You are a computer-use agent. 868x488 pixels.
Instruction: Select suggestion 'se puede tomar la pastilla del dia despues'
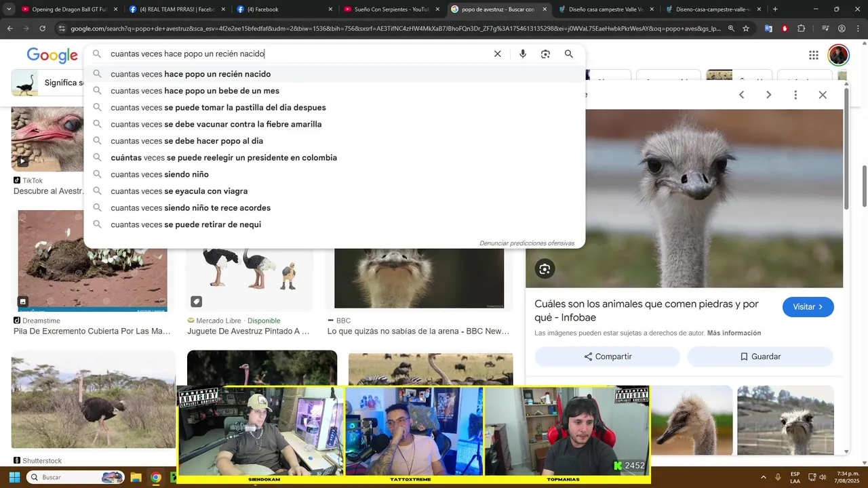pyautogui.click(x=334, y=107)
